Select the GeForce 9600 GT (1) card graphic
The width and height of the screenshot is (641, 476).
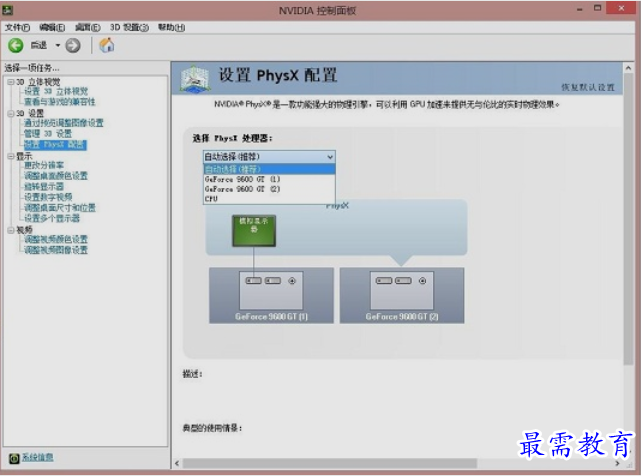coord(271,295)
